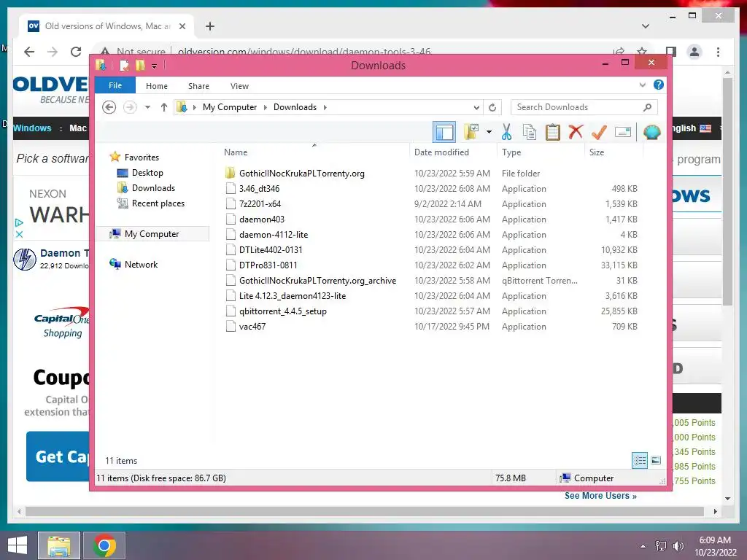This screenshot has width=747, height=560.
Task: Click the quick access Properties icon in title bar
Action: coord(124,65)
